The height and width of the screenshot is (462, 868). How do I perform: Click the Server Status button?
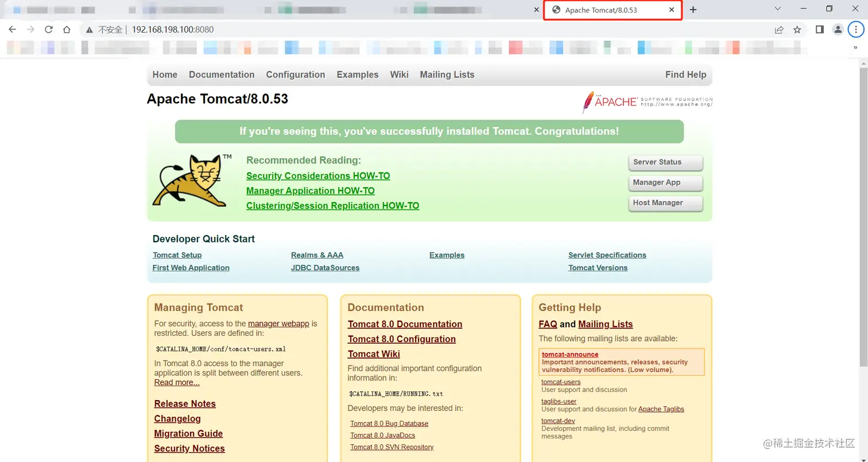pyautogui.click(x=665, y=162)
